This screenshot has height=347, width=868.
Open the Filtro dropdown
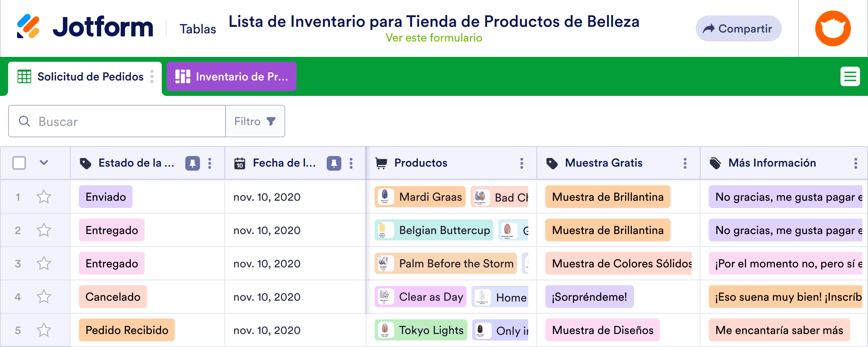[255, 121]
